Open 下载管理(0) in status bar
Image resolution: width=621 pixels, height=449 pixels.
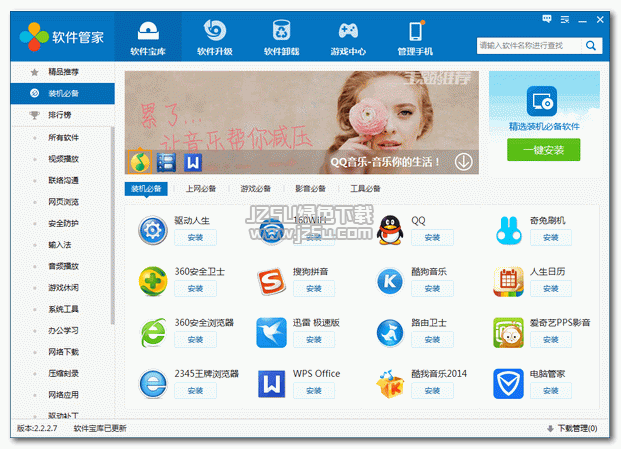coord(573,428)
